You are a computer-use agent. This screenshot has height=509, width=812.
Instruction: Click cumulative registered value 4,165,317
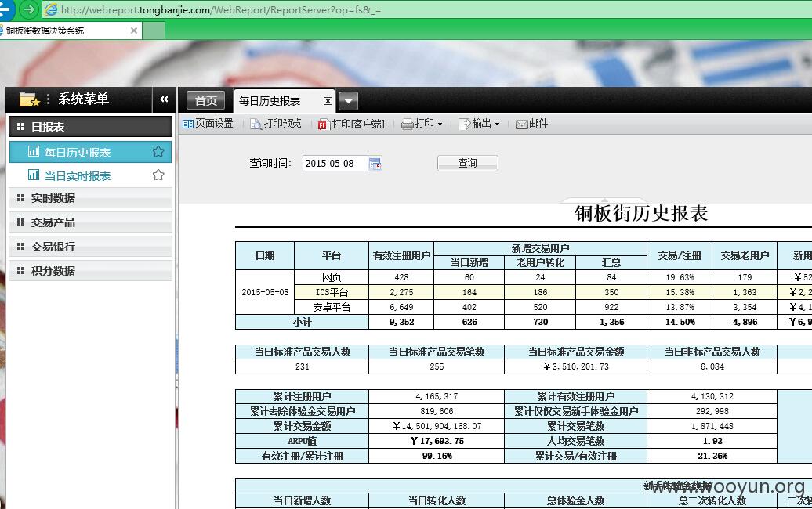437,397
